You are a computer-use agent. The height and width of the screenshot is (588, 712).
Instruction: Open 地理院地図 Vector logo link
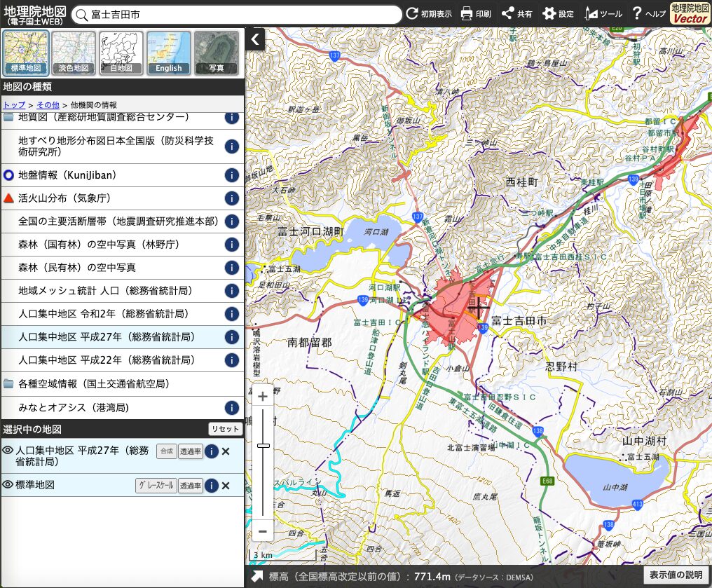point(690,13)
